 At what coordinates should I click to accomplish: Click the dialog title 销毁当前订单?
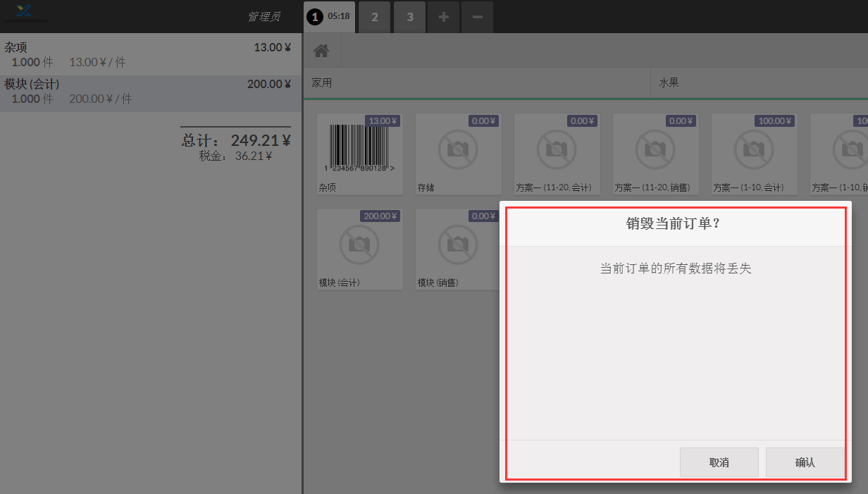(673, 224)
